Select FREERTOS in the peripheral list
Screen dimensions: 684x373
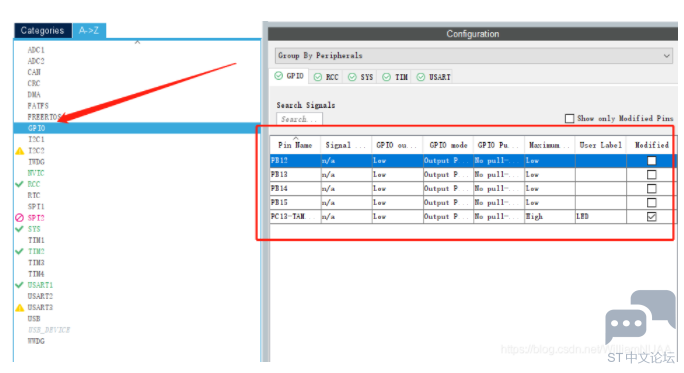[44, 117]
